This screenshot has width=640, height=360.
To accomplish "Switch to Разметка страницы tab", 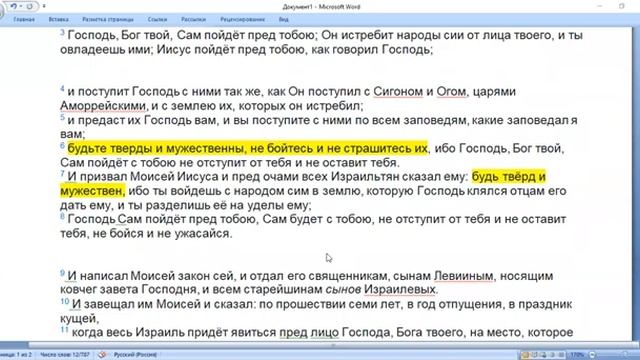I will click(108, 19).
